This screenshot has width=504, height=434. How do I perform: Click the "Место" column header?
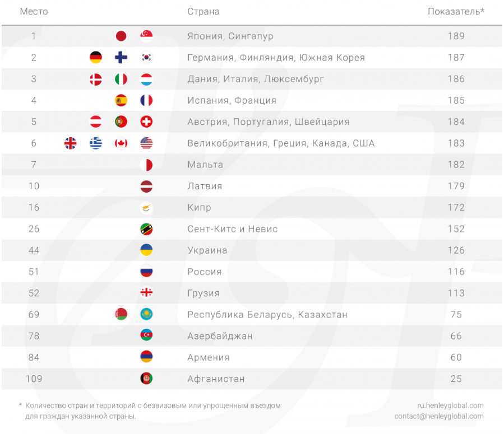(34, 12)
